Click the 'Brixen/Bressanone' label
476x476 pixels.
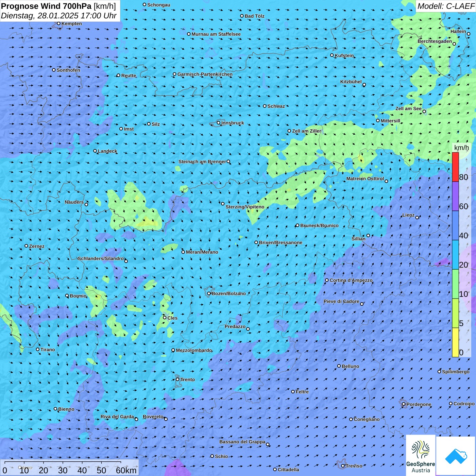coord(280,242)
